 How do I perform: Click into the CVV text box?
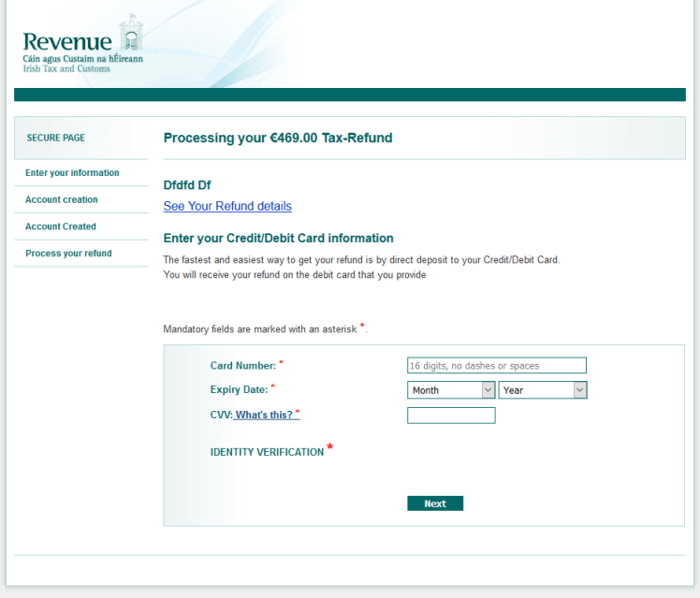[451, 416]
